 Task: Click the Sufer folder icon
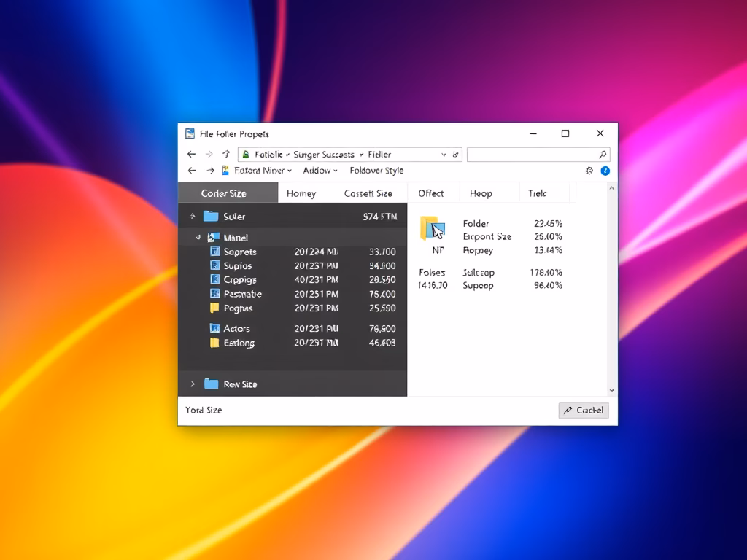[x=211, y=216]
